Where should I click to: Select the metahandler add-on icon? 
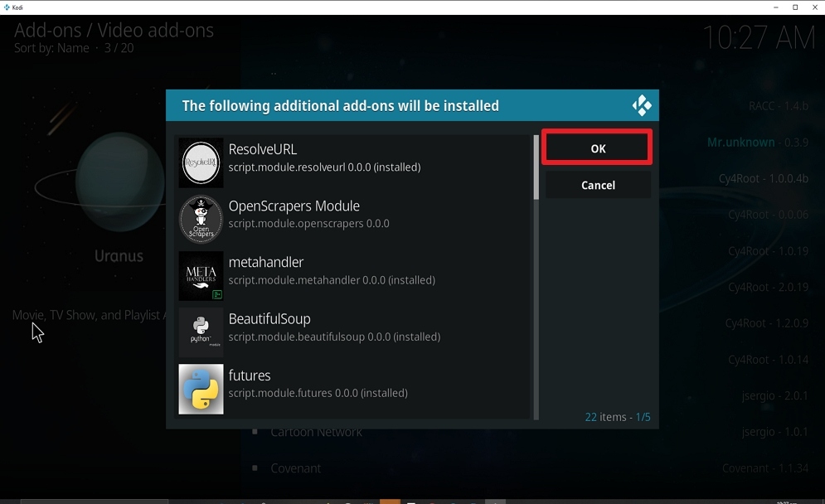201,276
